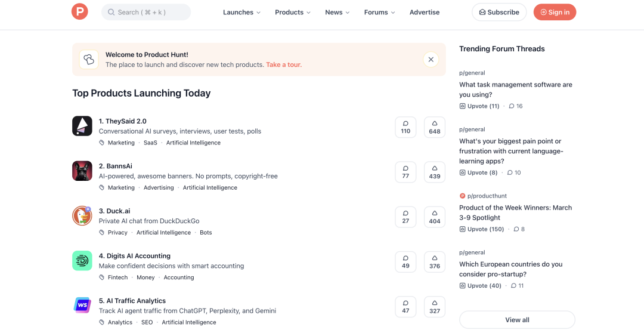Open the p/producthunt forum link

(x=487, y=196)
